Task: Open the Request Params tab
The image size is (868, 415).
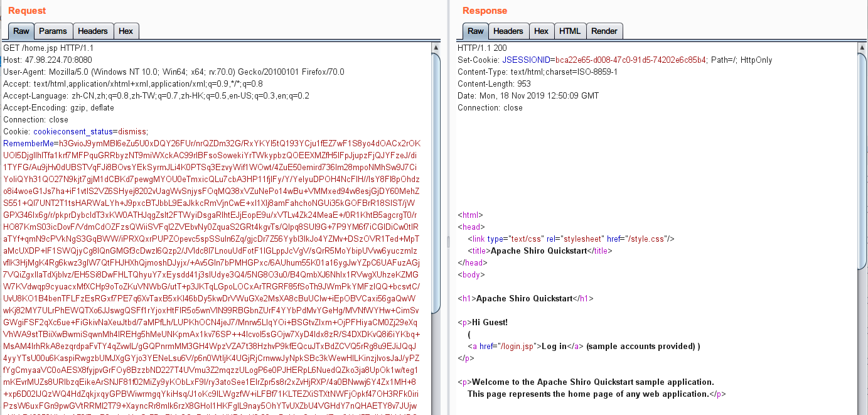Action: click(53, 31)
